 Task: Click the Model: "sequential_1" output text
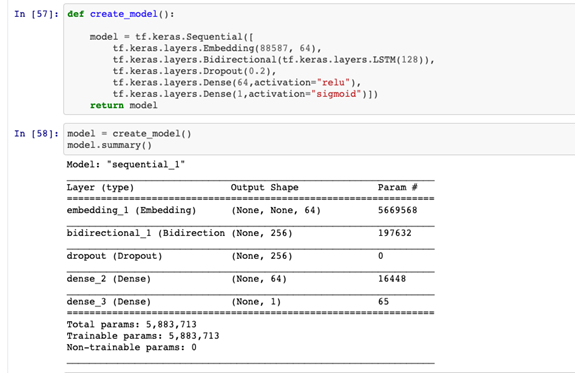[x=126, y=165]
